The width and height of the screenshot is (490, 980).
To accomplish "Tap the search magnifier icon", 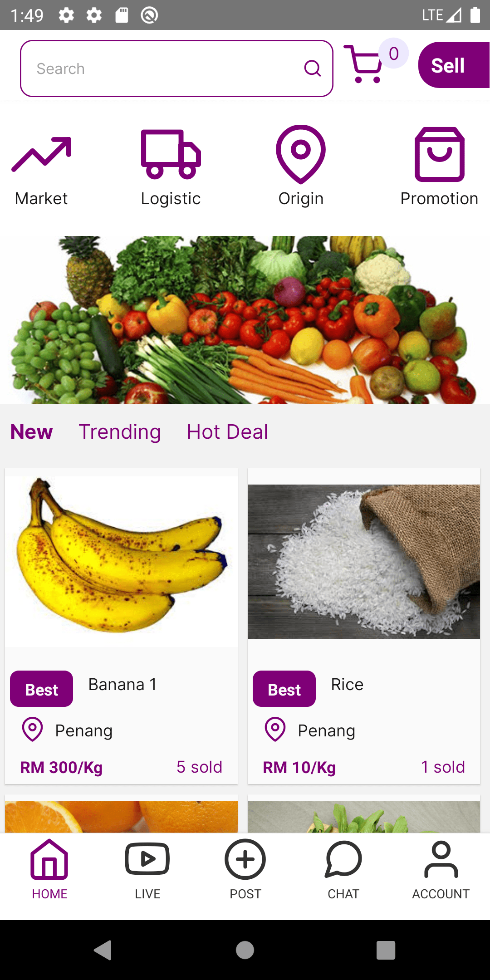I will pyautogui.click(x=312, y=69).
